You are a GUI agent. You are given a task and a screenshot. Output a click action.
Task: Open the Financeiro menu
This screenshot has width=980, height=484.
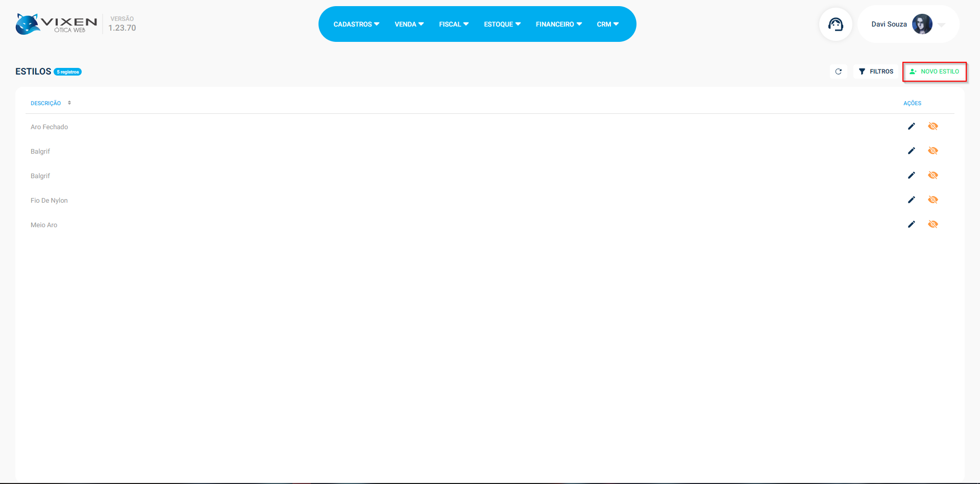559,24
